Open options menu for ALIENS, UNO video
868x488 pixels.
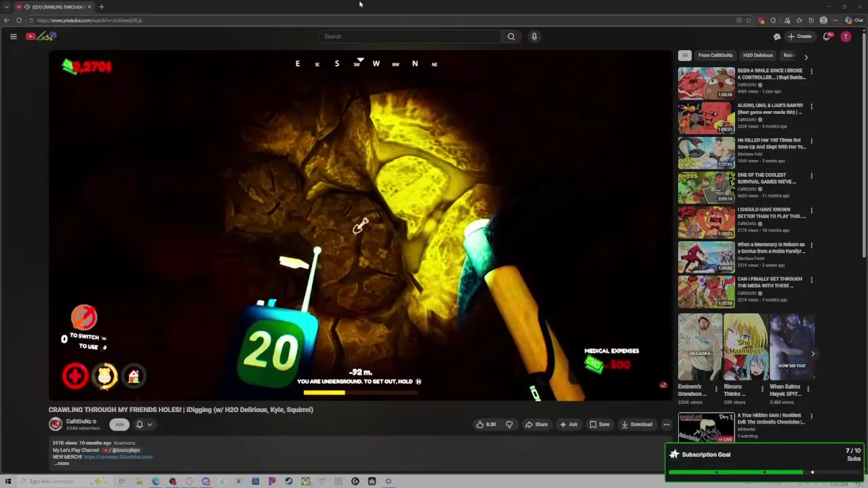click(811, 106)
